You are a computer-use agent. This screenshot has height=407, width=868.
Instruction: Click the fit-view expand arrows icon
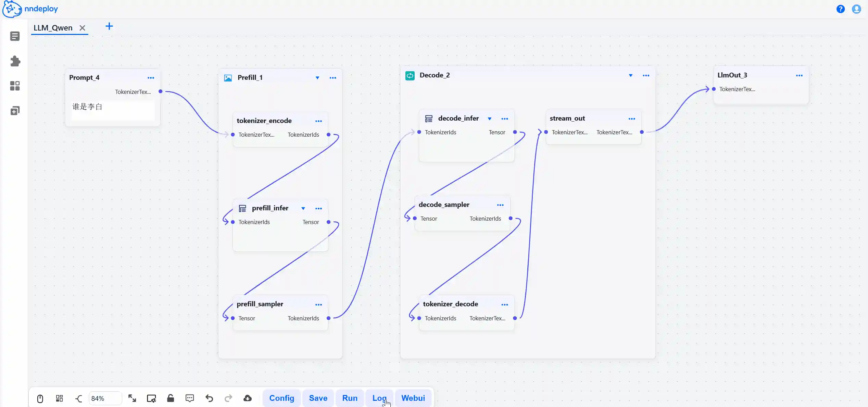[132, 398]
